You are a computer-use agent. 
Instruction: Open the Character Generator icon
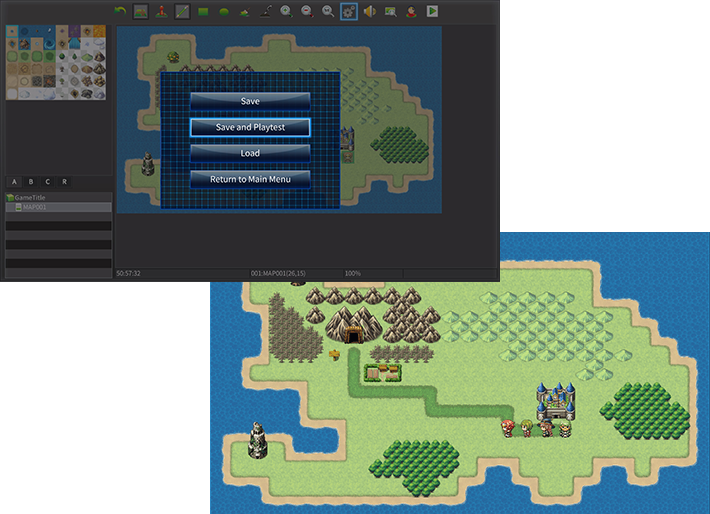click(x=411, y=11)
